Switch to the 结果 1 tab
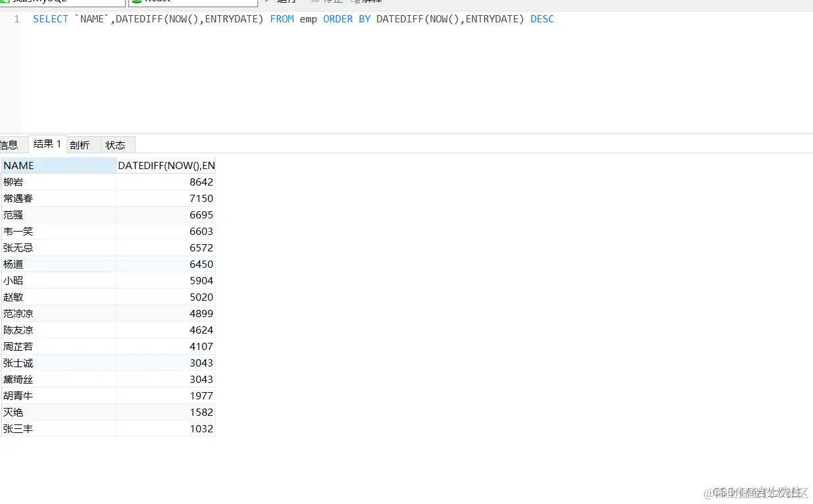Screen dimensions: 813x504 click(x=47, y=144)
